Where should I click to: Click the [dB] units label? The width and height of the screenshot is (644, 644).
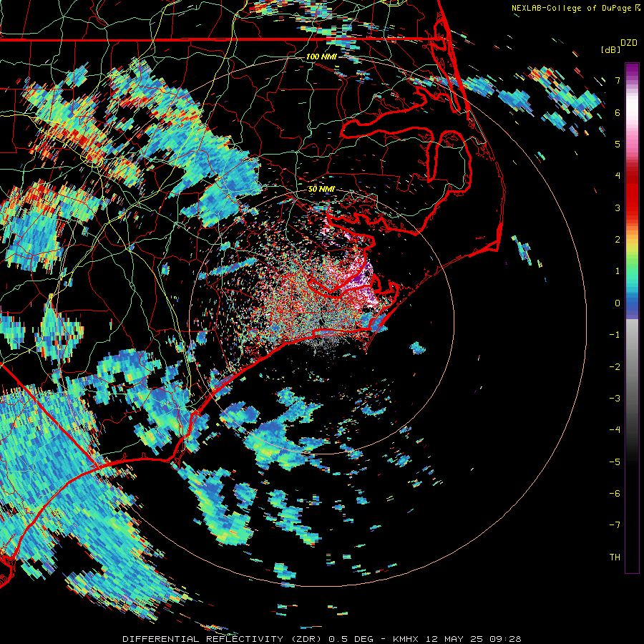pos(610,49)
